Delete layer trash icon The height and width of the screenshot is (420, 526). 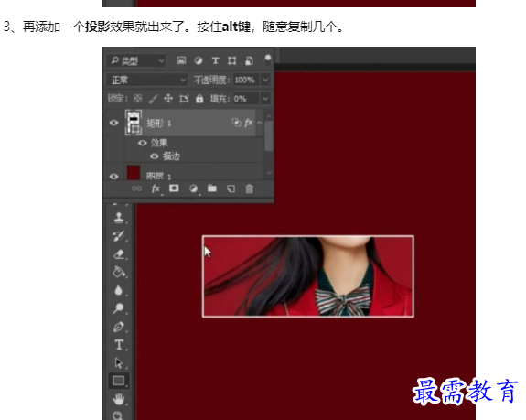click(x=249, y=188)
